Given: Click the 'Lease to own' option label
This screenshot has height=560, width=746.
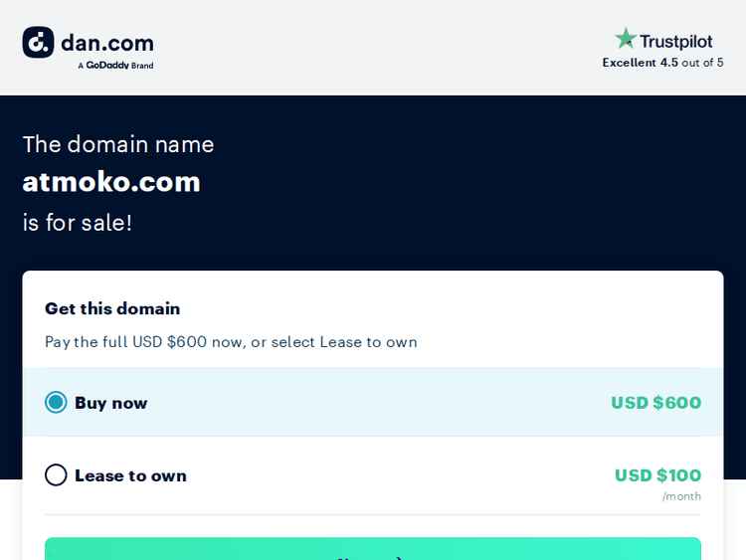Looking at the screenshot, I should [x=130, y=475].
